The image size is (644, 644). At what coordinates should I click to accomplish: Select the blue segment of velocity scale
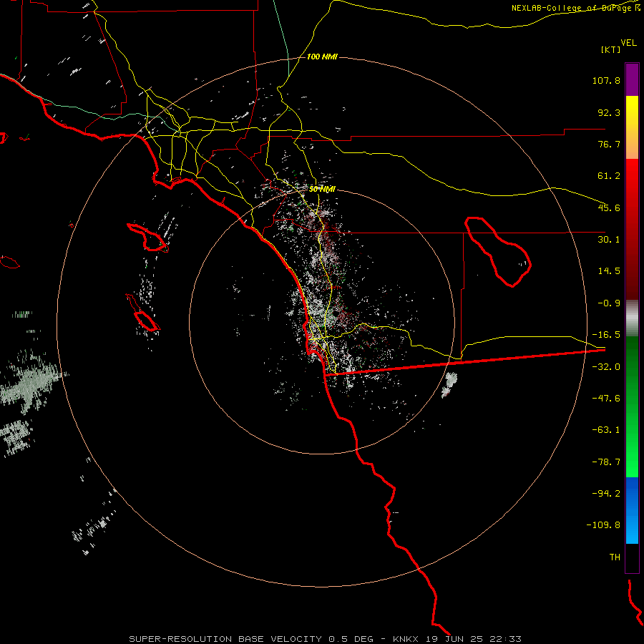(632, 510)
